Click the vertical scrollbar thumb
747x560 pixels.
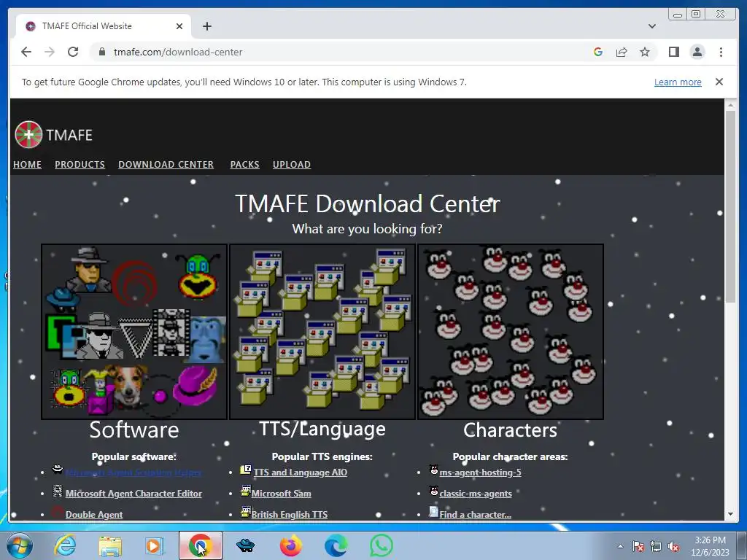[x=730, y=206]
